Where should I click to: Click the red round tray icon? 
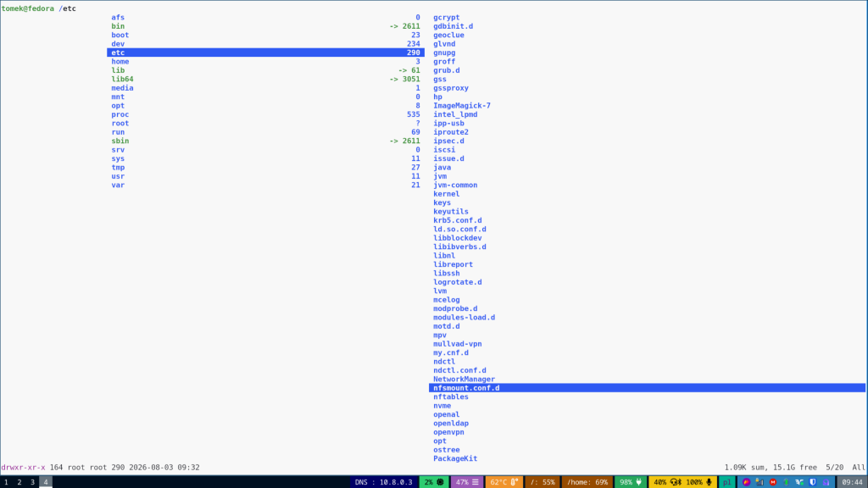[x=773, y=482]
